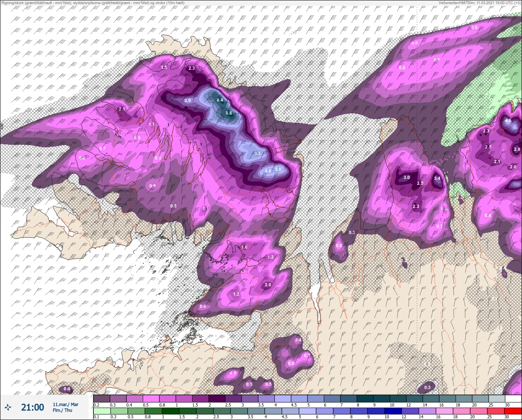Click the 4.6 value near the right edge

(x=508, y=121)
